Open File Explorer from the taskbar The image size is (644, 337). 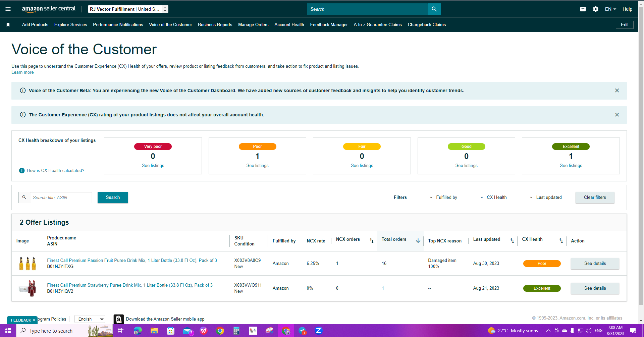[154, 331]
